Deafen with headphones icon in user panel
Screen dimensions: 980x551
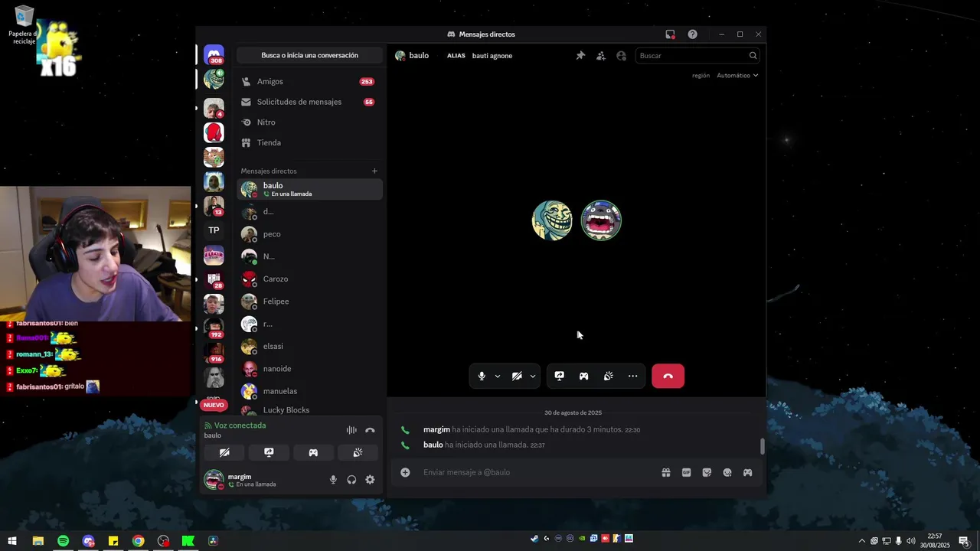pos(351,480)
